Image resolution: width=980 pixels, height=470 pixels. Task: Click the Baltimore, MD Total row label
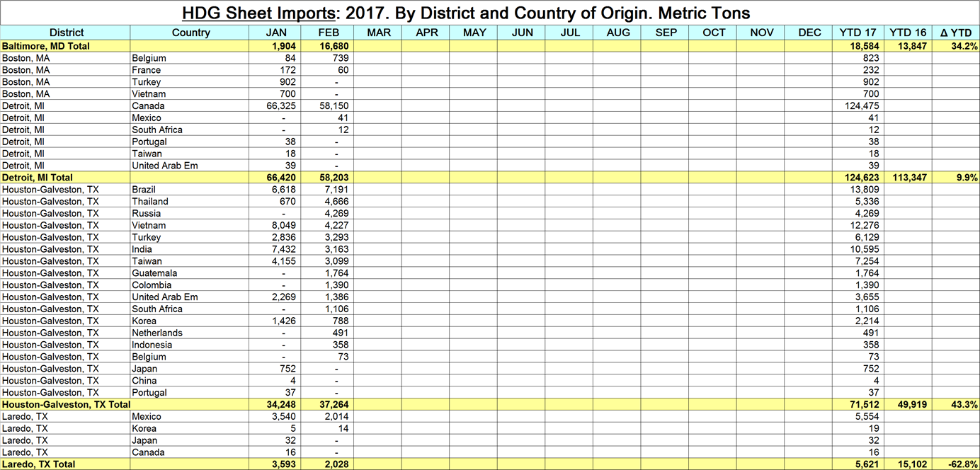click(x=45, y=45)
